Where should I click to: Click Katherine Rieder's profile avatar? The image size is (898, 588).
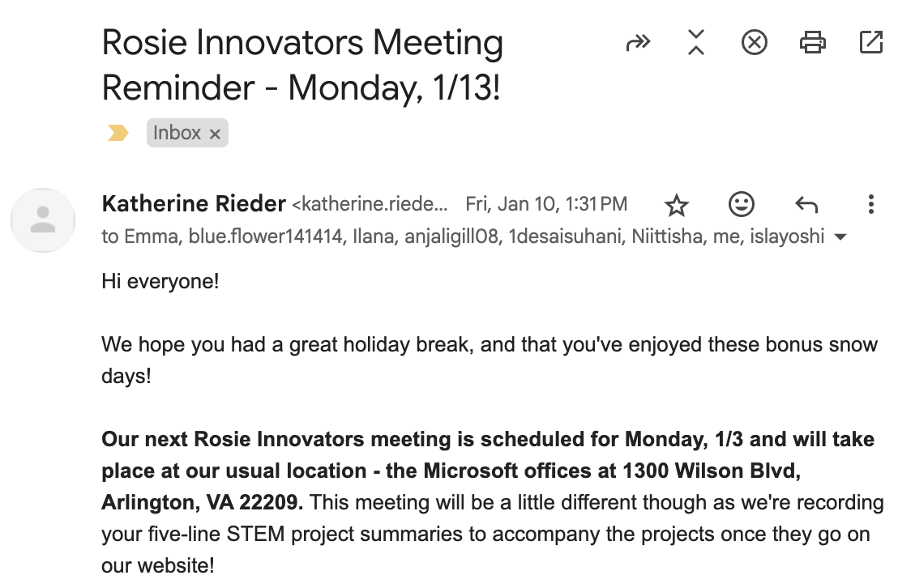pos(43,220)
